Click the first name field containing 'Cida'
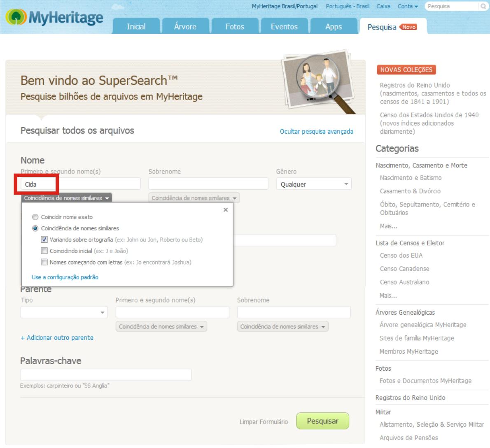Viewport: 490px width, 448px height. coord(81,184)
